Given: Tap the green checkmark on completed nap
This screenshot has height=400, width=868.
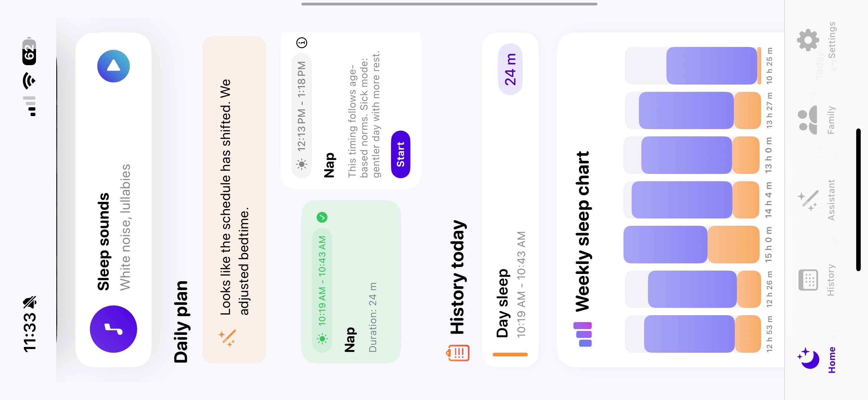Looking at the screenshot, I should [x=322, y=217].
